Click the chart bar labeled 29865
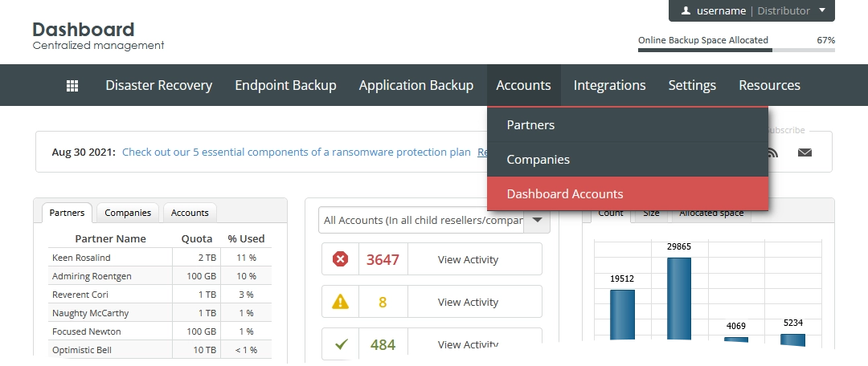Screen dimensions: 868x366 [678, 299]
